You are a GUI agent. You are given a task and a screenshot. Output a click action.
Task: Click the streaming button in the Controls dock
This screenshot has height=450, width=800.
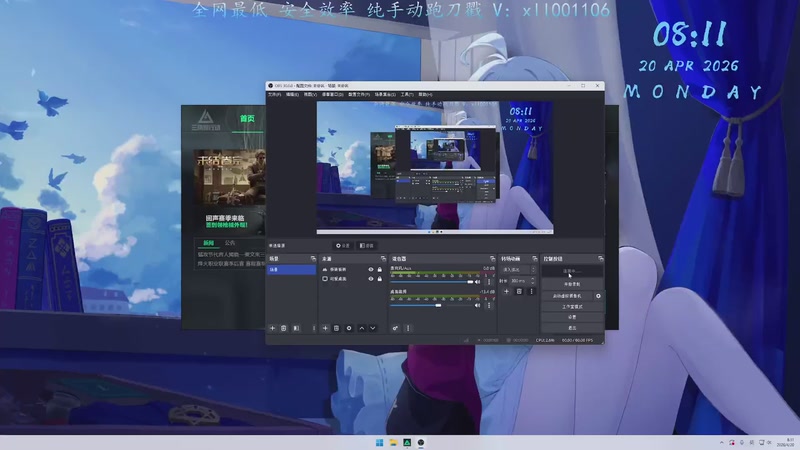pos(572,271)
